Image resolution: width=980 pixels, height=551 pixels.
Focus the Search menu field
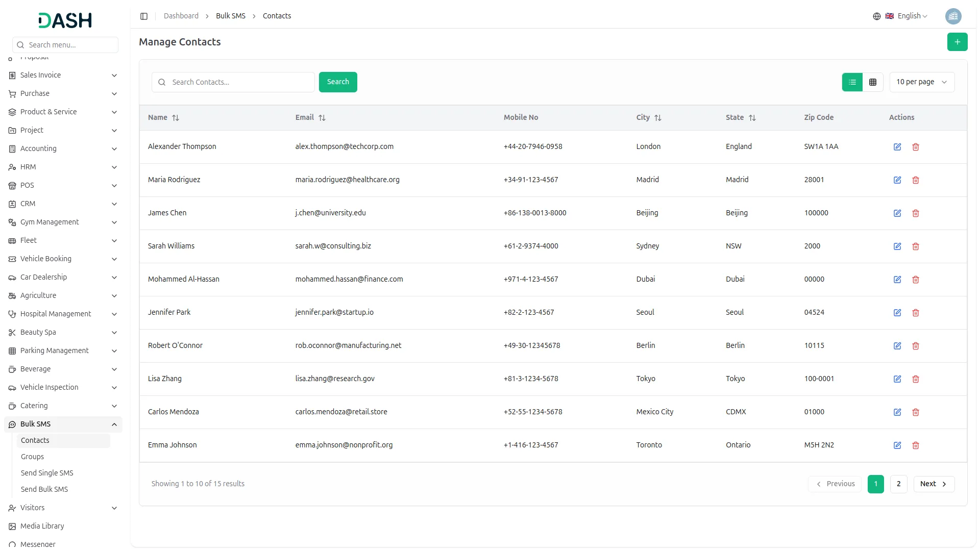coord(65,45)
